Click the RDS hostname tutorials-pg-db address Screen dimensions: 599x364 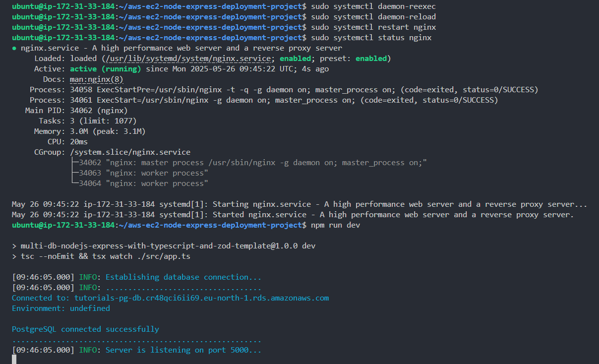pos(201,298)
